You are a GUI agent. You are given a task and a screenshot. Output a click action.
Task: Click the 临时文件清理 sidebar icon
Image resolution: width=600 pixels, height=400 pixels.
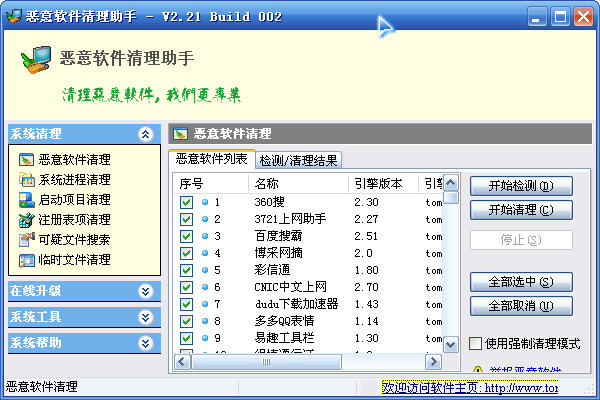[26, 260]
